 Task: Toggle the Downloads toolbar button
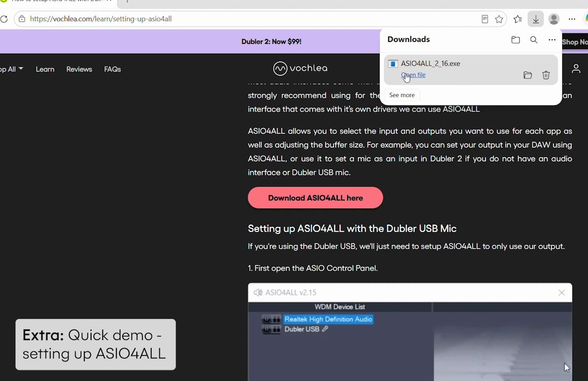536,19
